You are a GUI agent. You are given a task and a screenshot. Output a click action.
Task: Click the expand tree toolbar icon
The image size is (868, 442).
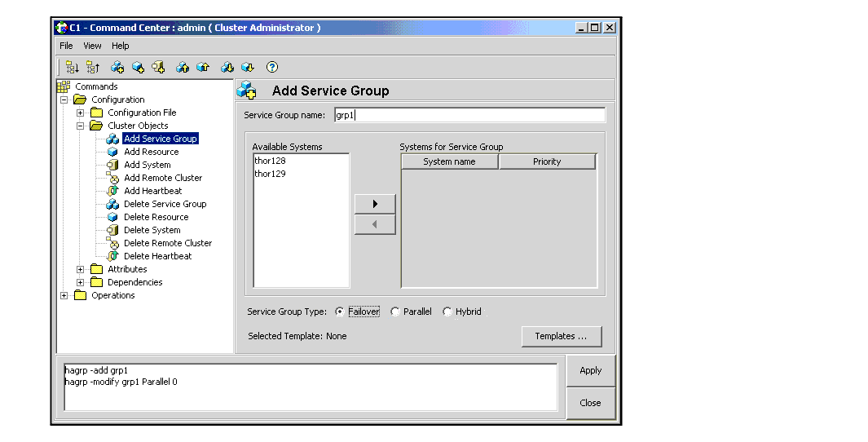pos(73,68)
